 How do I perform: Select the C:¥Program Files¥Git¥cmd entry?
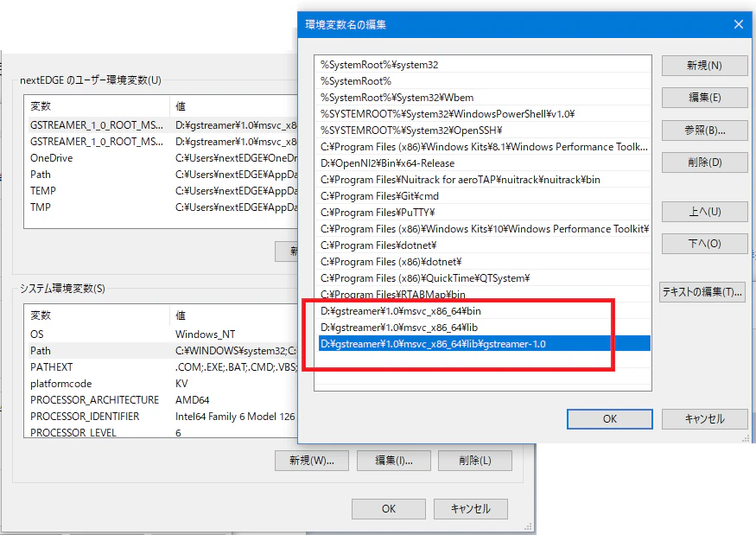click(x=482, y=196)
